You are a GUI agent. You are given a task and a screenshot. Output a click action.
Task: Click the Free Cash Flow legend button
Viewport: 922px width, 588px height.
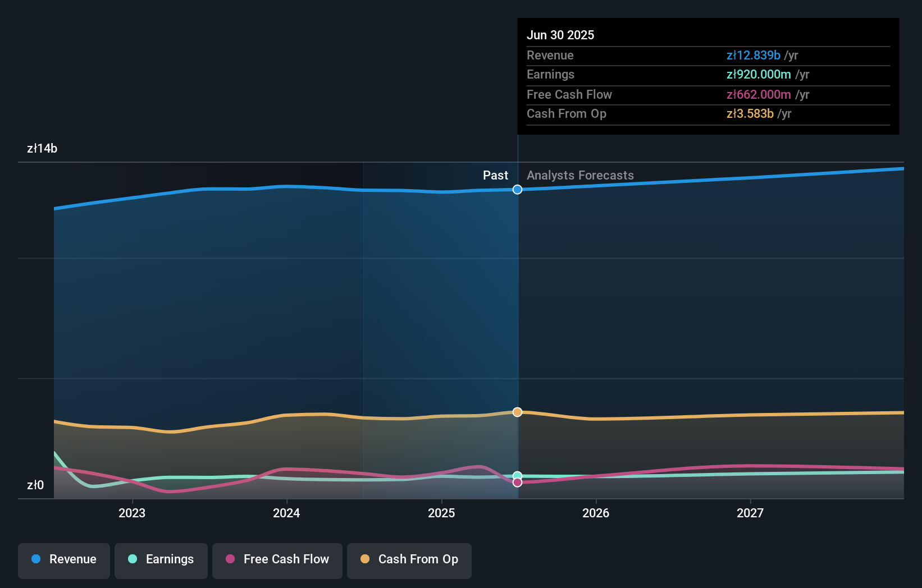(x=277, y=559)
